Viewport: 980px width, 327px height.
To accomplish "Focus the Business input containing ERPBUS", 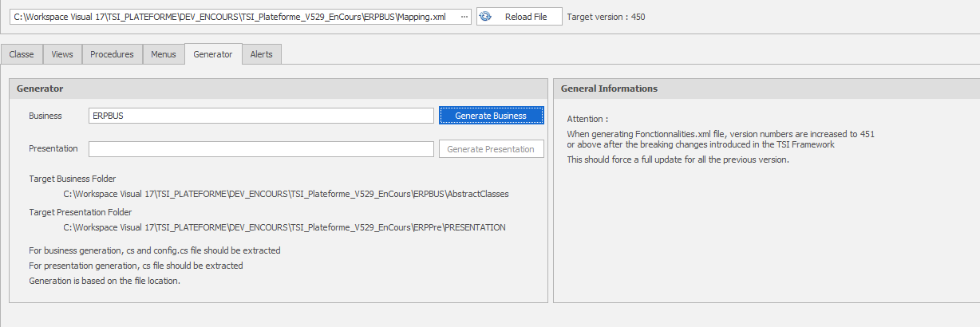I will click(x=261, y=116).
